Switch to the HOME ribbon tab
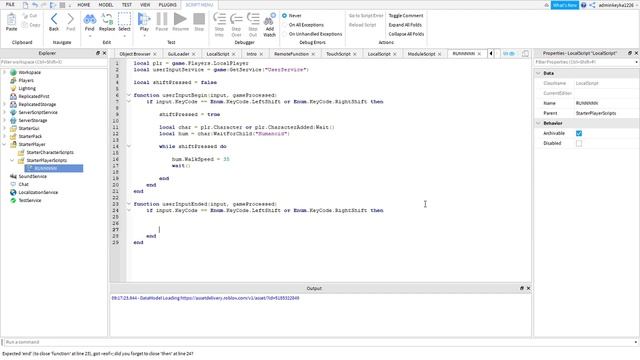 (x=84, y=5)
